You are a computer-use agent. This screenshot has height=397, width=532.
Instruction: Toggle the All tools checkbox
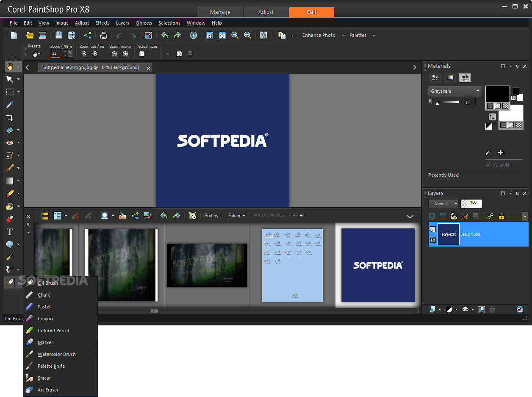[x=488, y=165]
